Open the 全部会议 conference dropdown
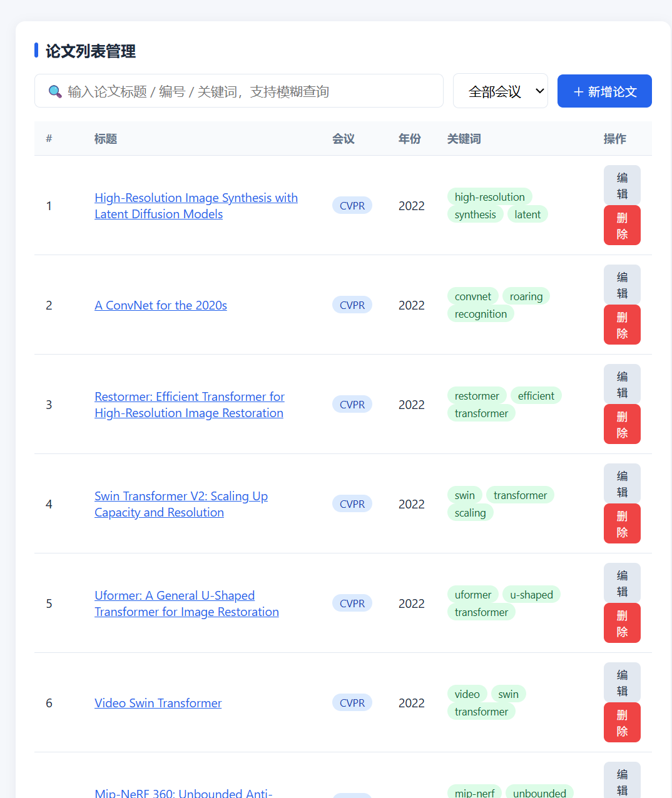The width and height of the screenshot is (672, 798). 501,91
